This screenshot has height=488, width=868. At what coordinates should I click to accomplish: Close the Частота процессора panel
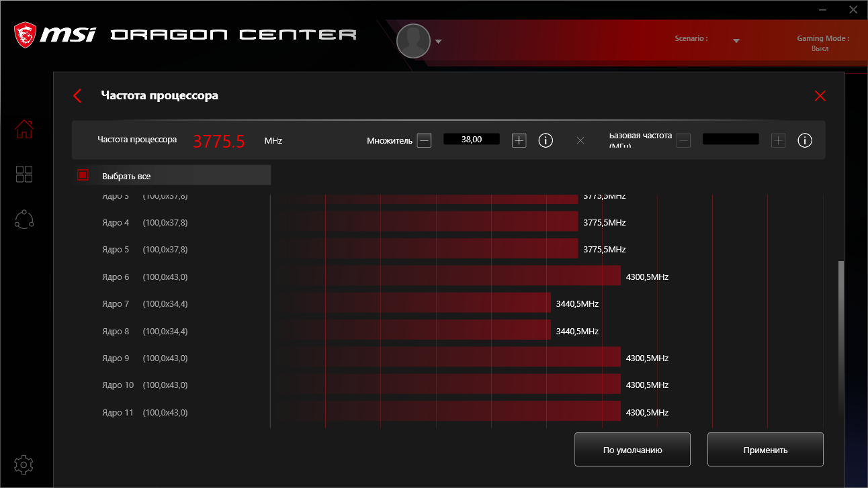coord(820,96)
